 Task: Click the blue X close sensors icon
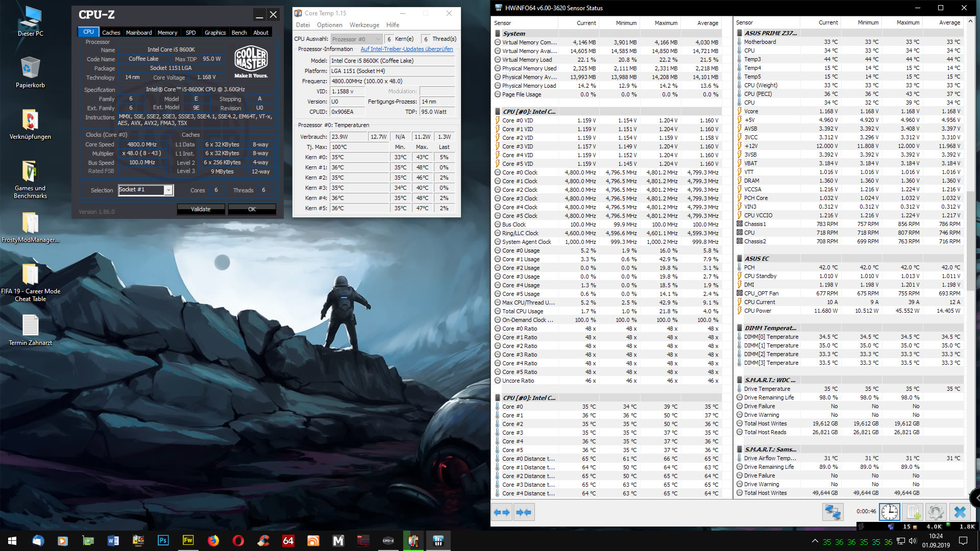click(960, 512)
